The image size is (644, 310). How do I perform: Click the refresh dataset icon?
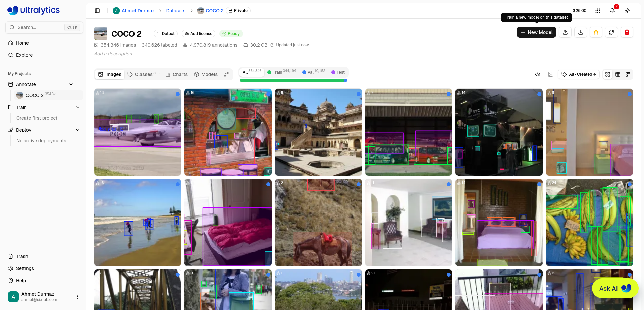(x=611, y=32)
